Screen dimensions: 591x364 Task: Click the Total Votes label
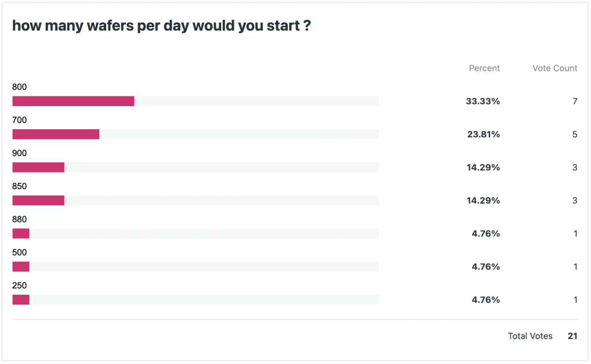coord(530,336)
